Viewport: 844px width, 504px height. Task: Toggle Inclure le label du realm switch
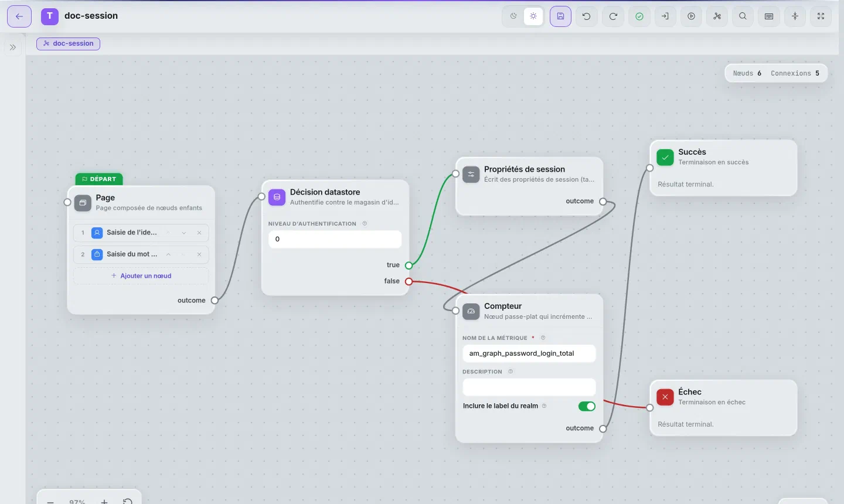pyautogui.click(x=587, y=406)
